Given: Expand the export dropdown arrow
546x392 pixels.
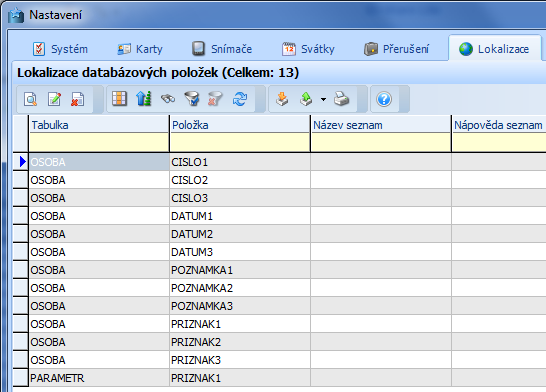Looking at the screenshot, I should [323, 99].
